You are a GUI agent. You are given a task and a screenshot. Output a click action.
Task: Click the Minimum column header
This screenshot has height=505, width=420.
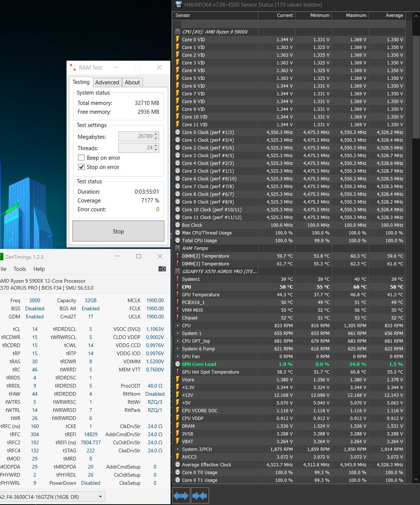313,15
